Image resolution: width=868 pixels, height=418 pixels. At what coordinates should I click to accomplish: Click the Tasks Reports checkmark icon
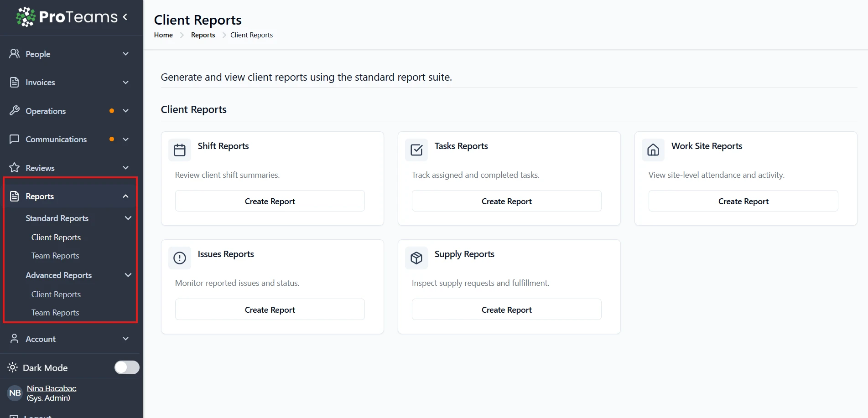pos(416,150)
